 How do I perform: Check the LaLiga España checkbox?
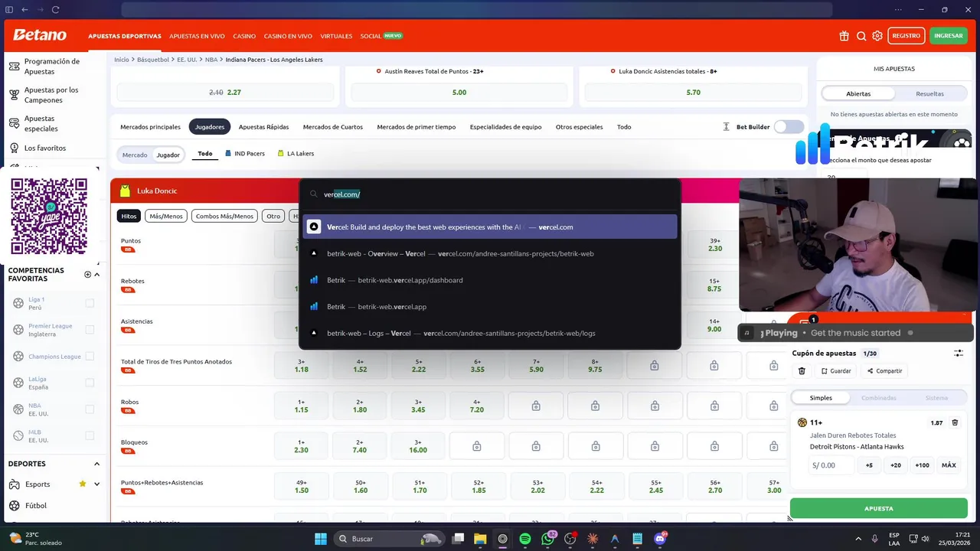pyautogui.click(x=90, y=383)
